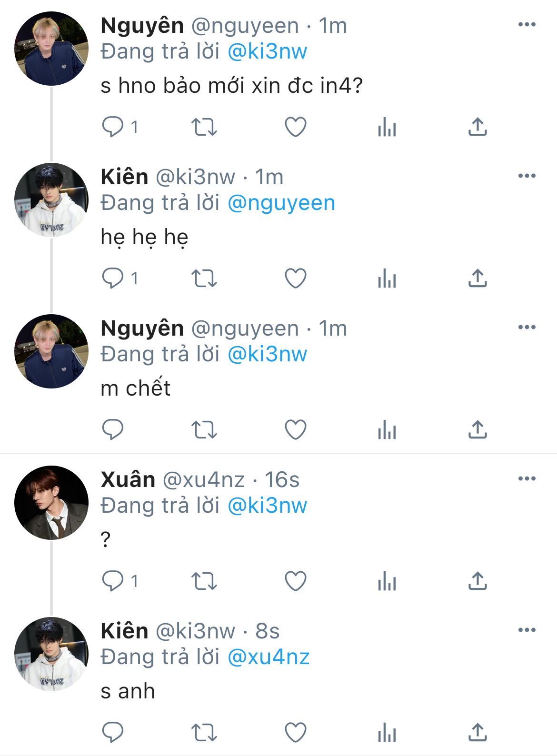
Task: Reply to the "m chết" tweet
Action: coord(113,430)
